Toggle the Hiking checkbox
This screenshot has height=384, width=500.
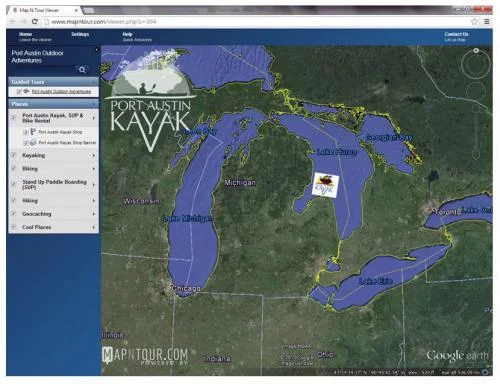point(14,201)
